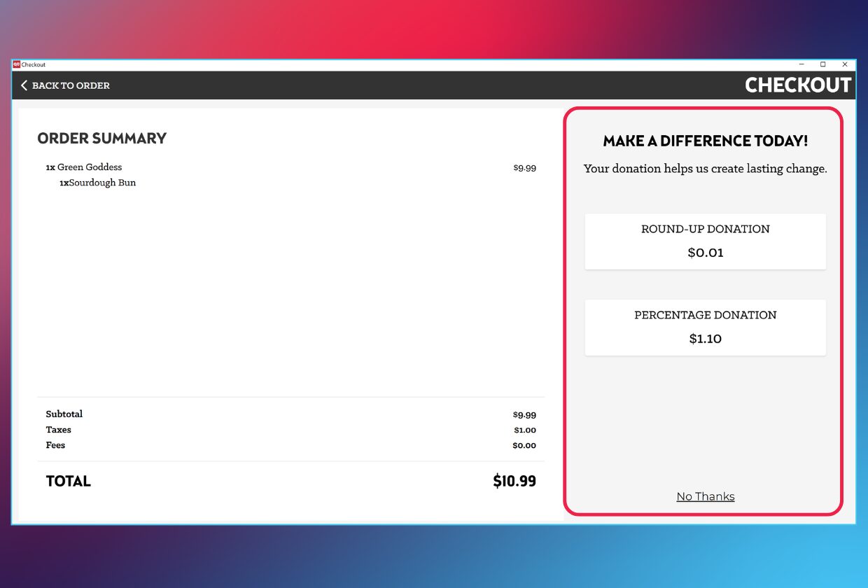Image resolution: width=868 pixels, height=588 pixels.
Task: Click MAKE A DIFFERENCE TODAY heading
Action: click(706, 141)
